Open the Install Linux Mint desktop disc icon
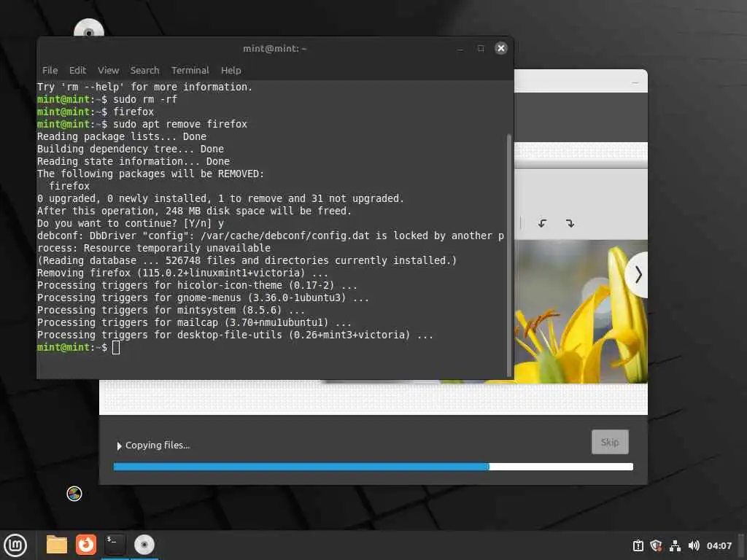The image size is (747, 560). click(x=88, y=28)
